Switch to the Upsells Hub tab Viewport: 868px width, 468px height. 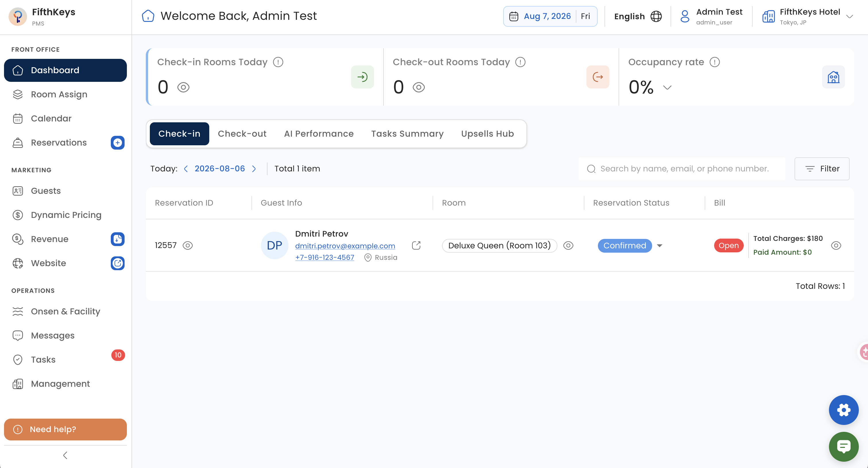487,134
